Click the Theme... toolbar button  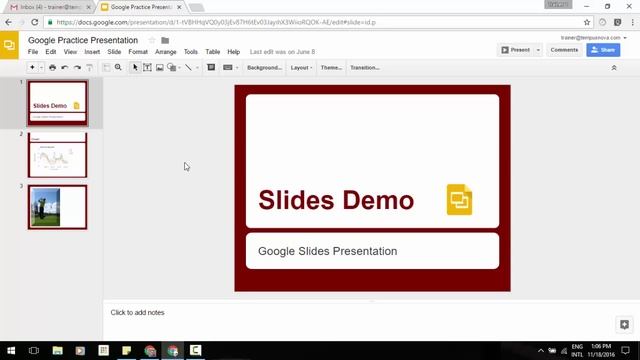tap(331, 68)
